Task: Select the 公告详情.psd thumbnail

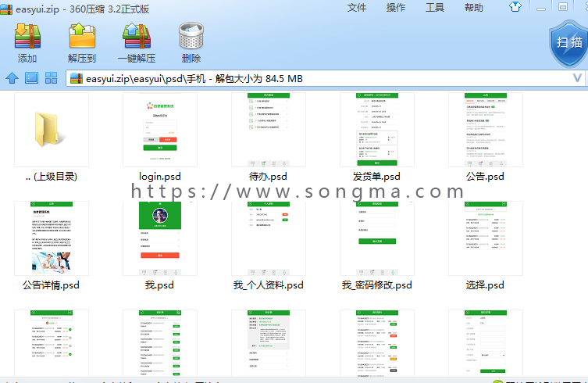Action: (52, 238)
